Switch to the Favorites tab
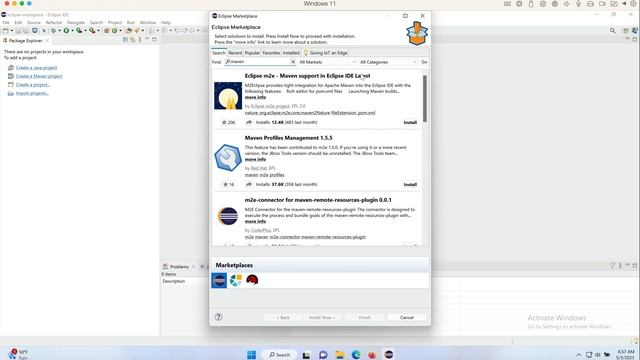 [271, 53]
